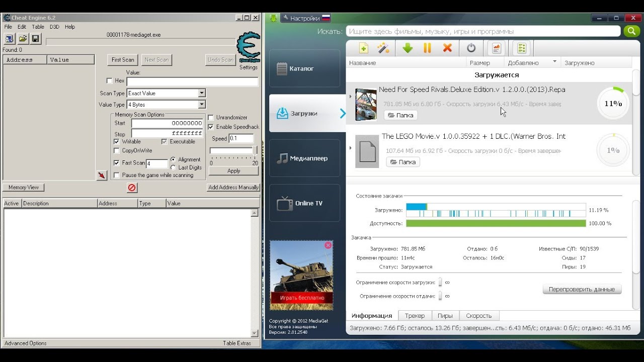Select Last Digits radio button
This screenshot has height=362, width=644.
[173, 168]
